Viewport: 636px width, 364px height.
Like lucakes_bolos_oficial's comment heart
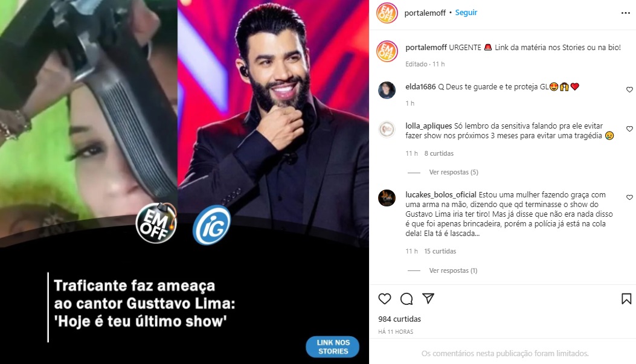(x=629, y=197)
